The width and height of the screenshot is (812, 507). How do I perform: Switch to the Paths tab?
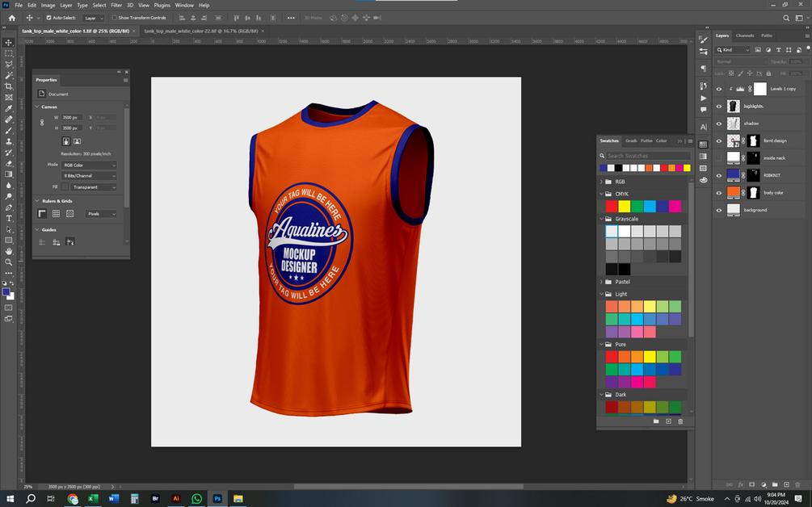767,36
